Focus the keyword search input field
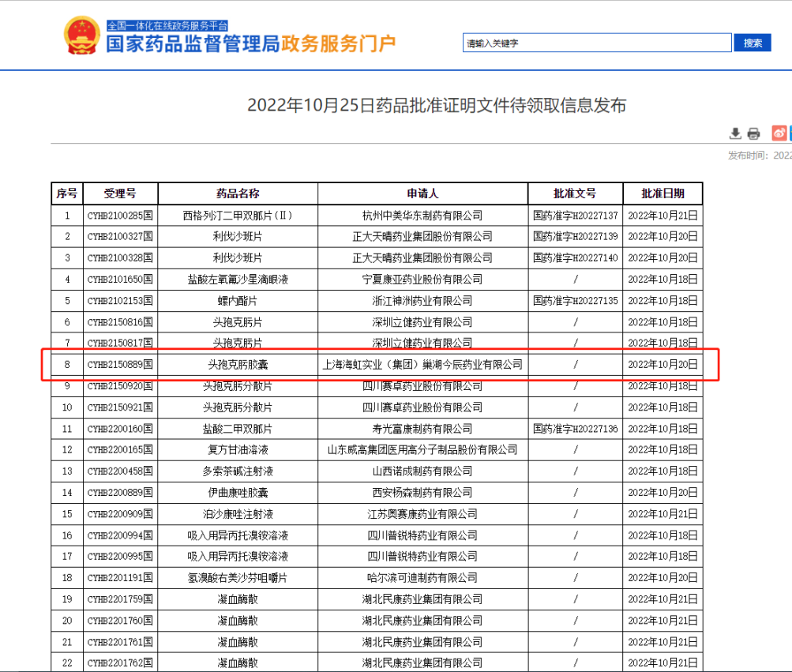Screen dimensions: 792x672 [x=596, y=43]
